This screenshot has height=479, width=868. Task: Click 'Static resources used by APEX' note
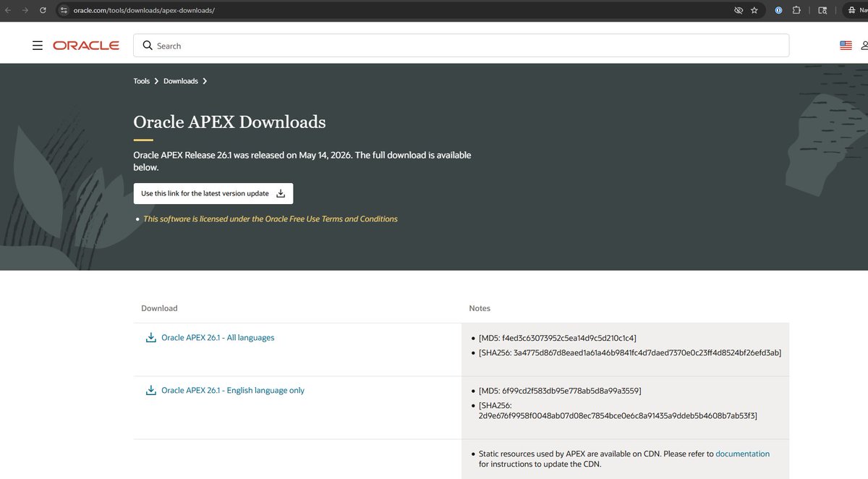(x=624, y=459)
